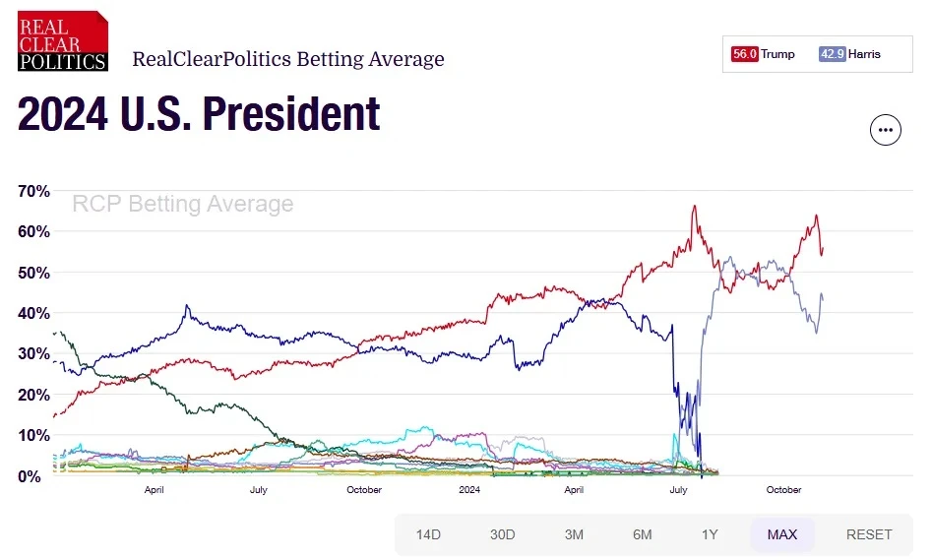Click the October label on right axis
The image size is (931, 560).
tap(783, 490)
